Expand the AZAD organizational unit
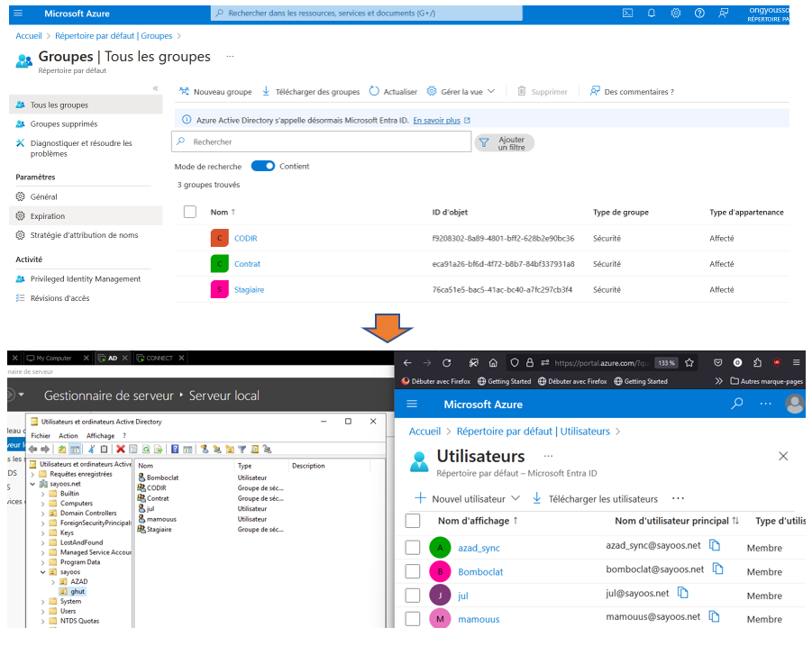Image resolution: width=812 pixels, height=646 pixels. (x=53, y=581)
